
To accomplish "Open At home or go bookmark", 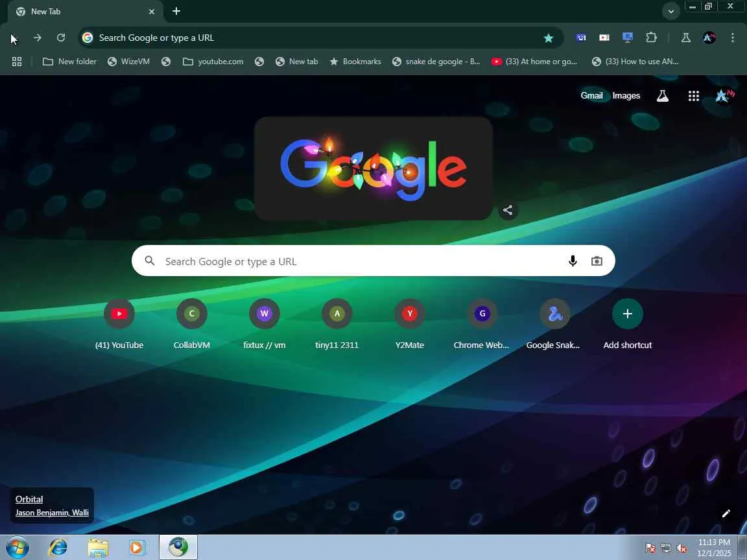I will pyautogui.click(x=534, y=62).
